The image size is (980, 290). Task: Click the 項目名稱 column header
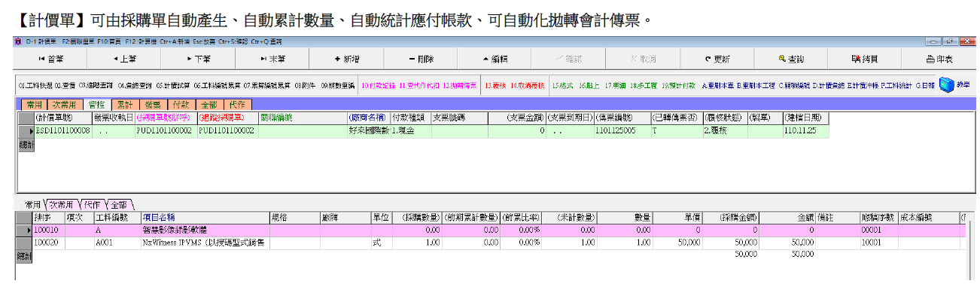pyautogui.click(x=205, y=217)
